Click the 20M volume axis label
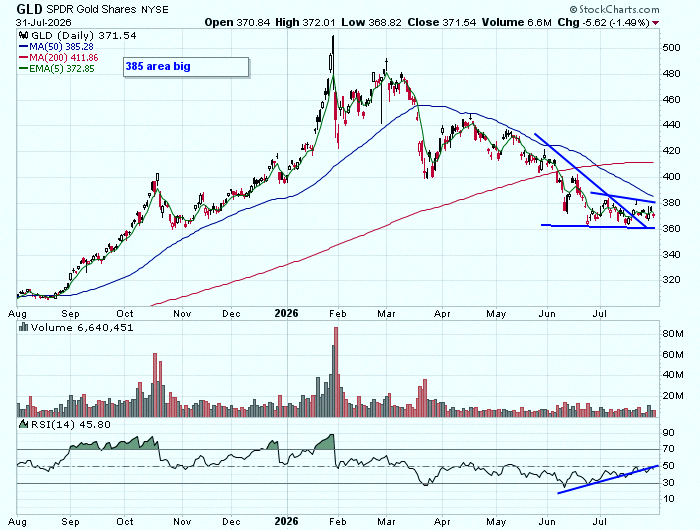Image resolution: width=700 pixels, height=530 pixels. coord(673,396)
